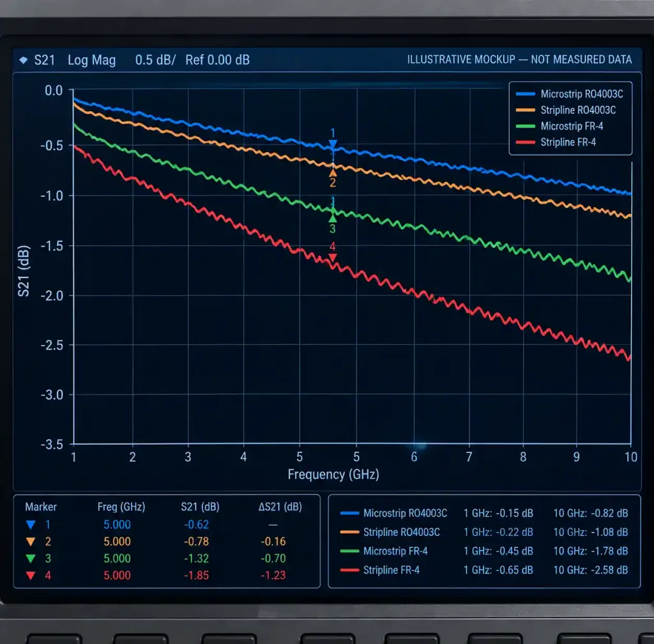Click 'ΔS21 (dB)' column header
The height and width of the screenshot is (644, 654).
coord(280,507)
